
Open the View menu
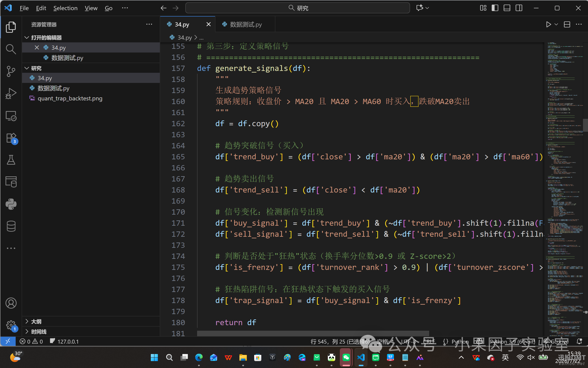[x=91, y=8]
